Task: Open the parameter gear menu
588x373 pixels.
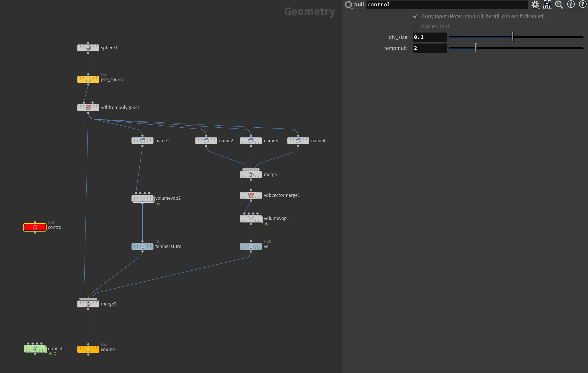Action: coord(535,5)
